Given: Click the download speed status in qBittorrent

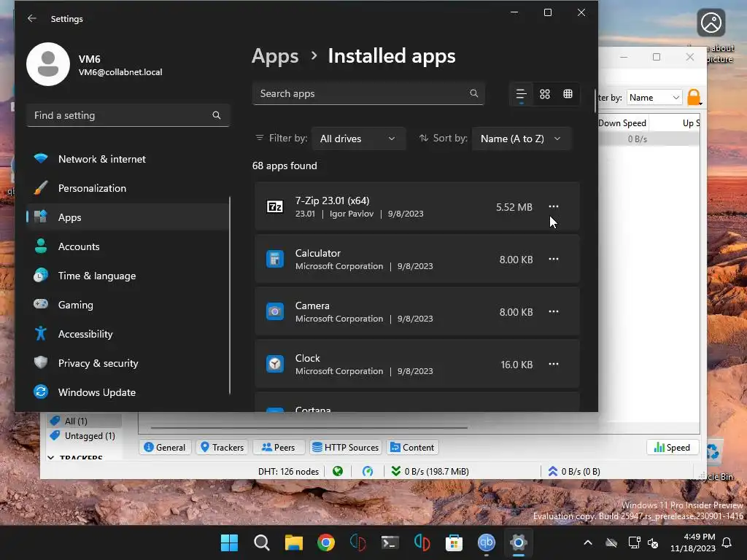Looking at the screenshot, I should click(430, 472).
